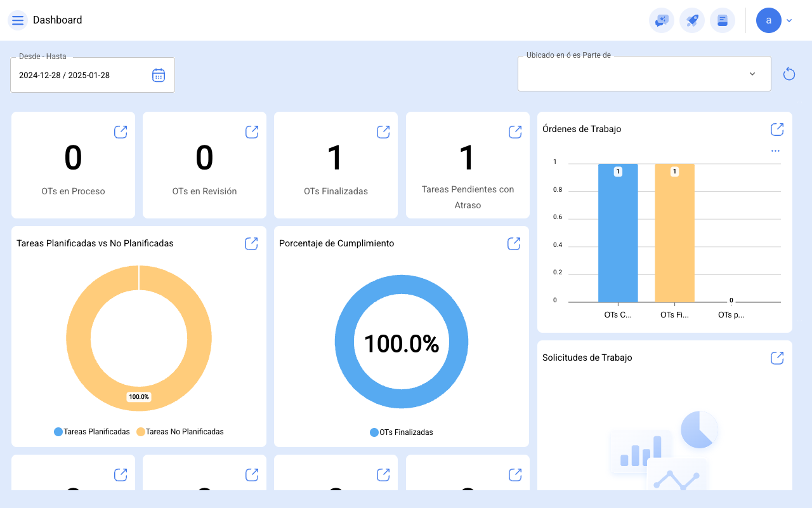This screenshot has width=812, height=508.
Task: Open details icon on Tareas Planificadas vs No Planificadas
Action: 252,244
